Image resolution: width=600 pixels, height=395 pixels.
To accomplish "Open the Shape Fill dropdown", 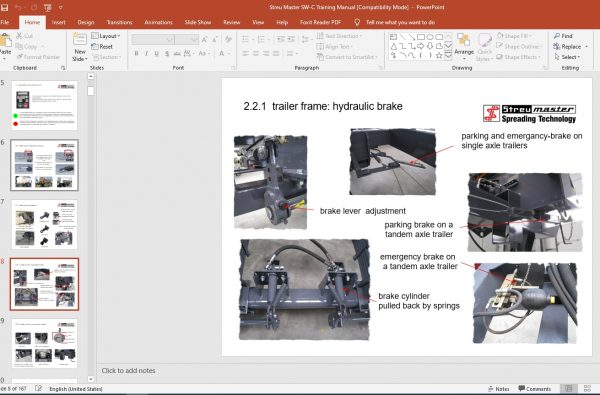I will (515, 36).
